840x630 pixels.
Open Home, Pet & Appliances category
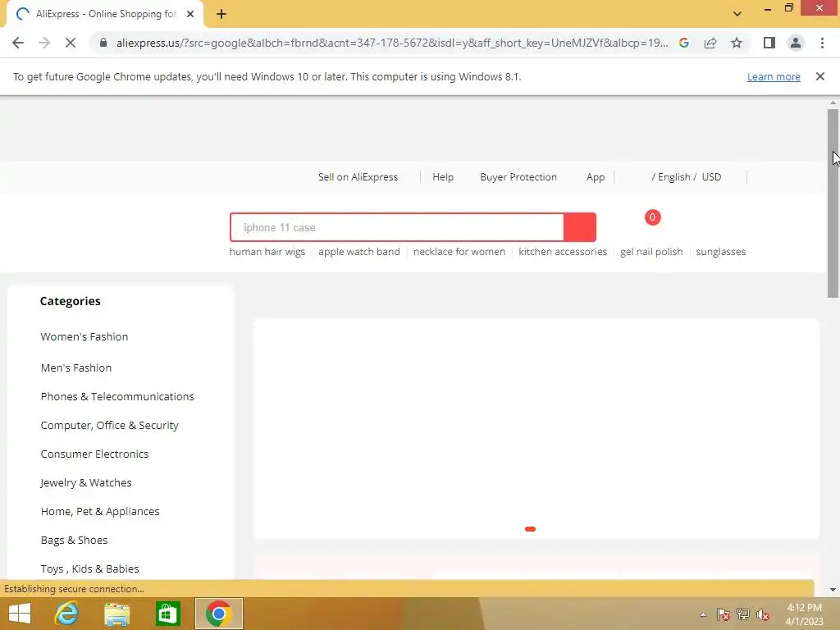tap(99, 512)
